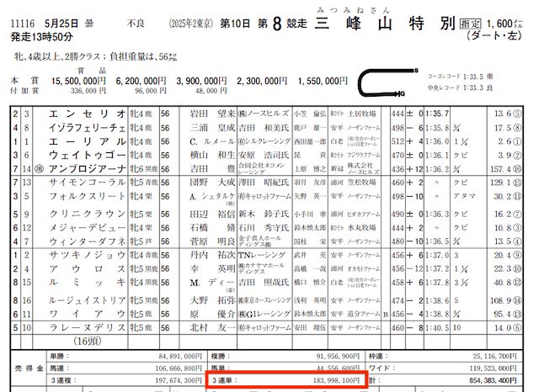
Task: Click the track condition 不良
Action: pos(136,24)
